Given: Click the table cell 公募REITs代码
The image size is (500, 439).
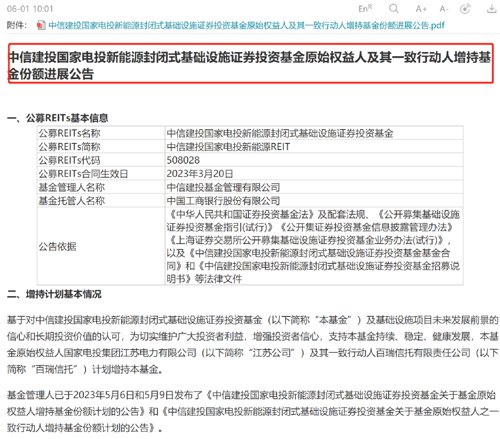Looking at the screenshot, I should (x=101, y=160).
